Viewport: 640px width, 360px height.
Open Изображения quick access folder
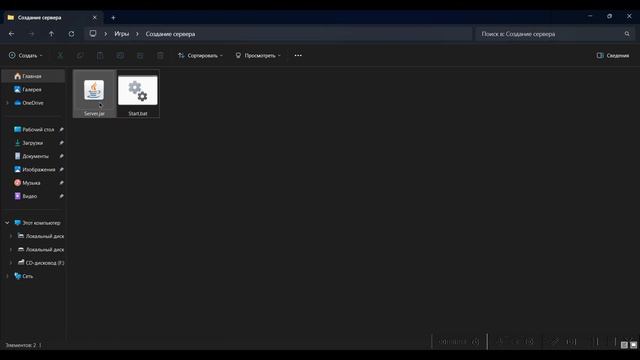coord(34,169)
